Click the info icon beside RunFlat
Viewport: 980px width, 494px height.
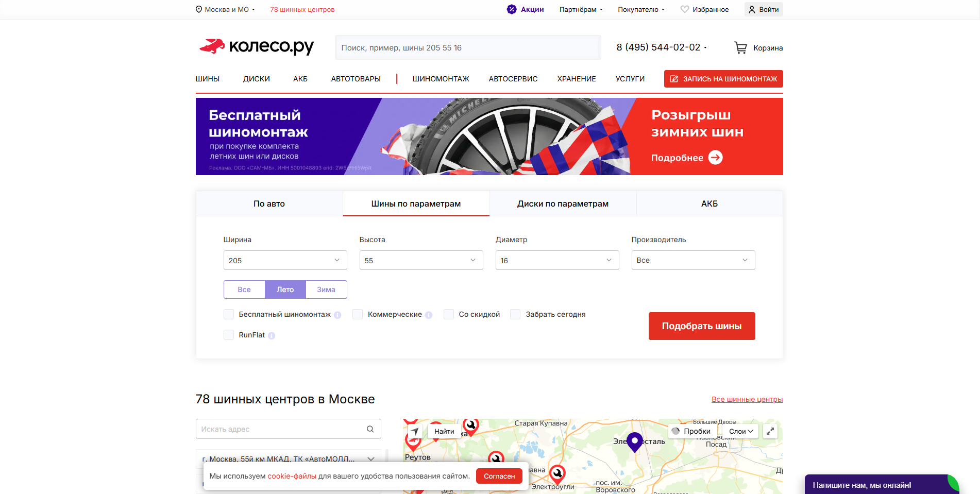272,335
